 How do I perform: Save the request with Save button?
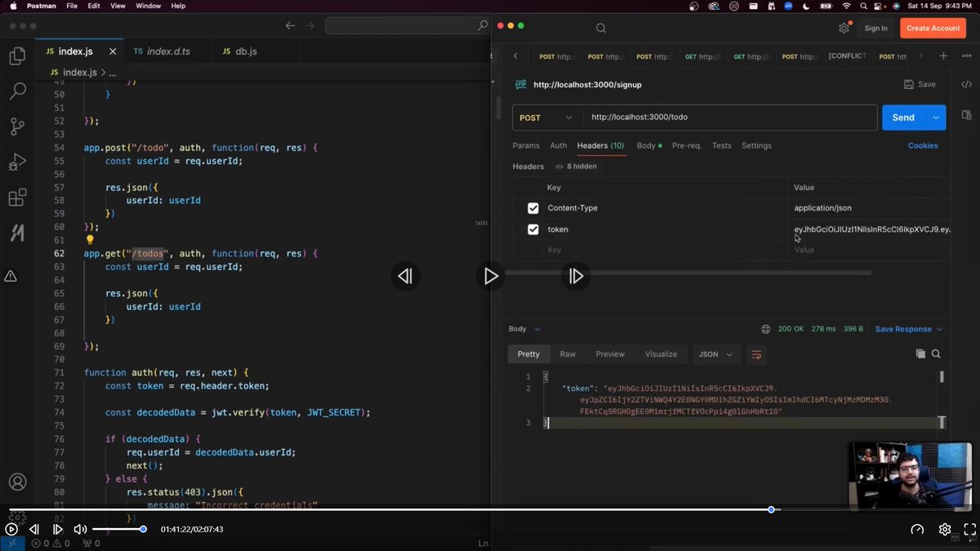920,84
